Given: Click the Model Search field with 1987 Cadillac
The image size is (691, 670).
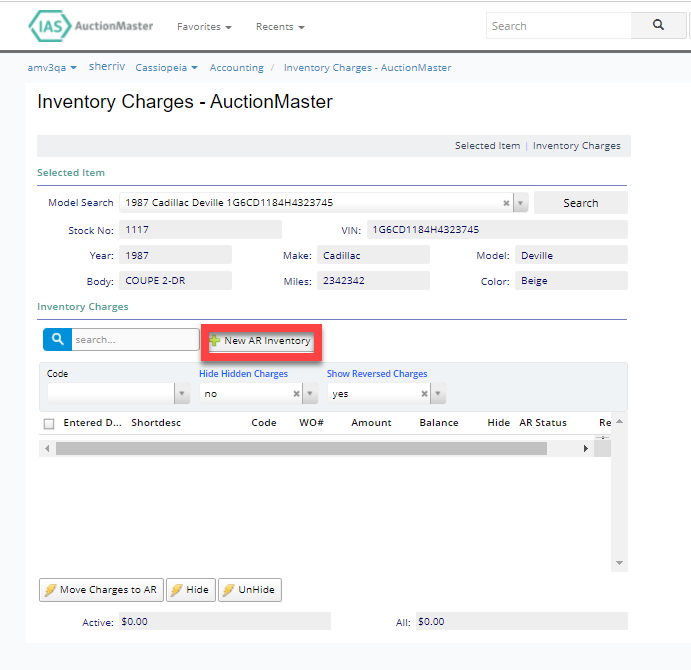Looking at the screenshot, I should 316,203.
